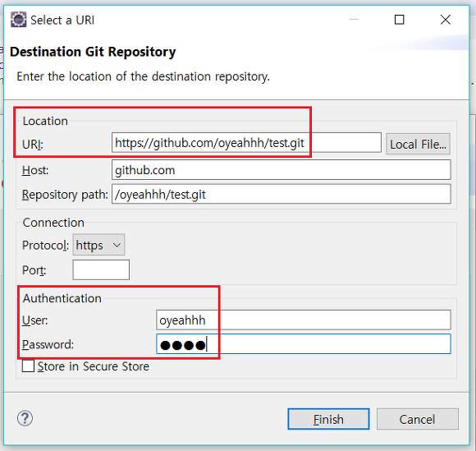Enable Store in Secure Store checkbox
Viewport: 476px width, 451px height.
[28, 366]
